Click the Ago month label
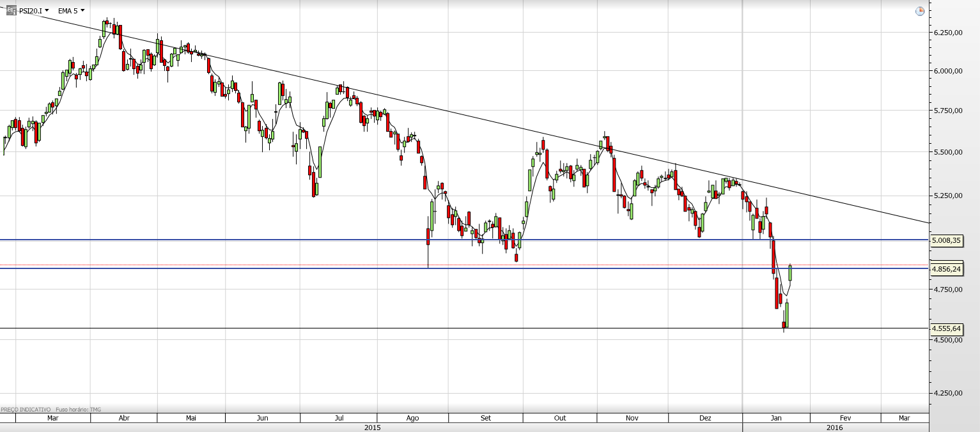 coord(412,418)
